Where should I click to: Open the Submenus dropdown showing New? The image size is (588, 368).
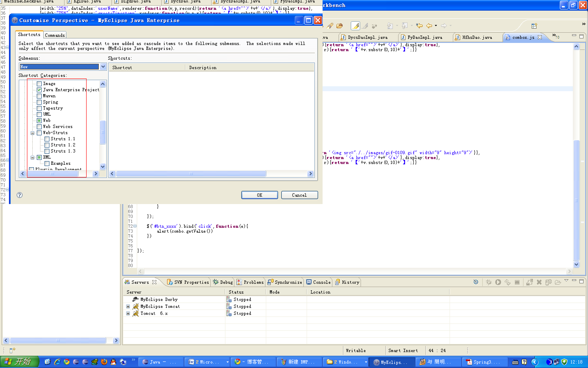tap(103, 67)
